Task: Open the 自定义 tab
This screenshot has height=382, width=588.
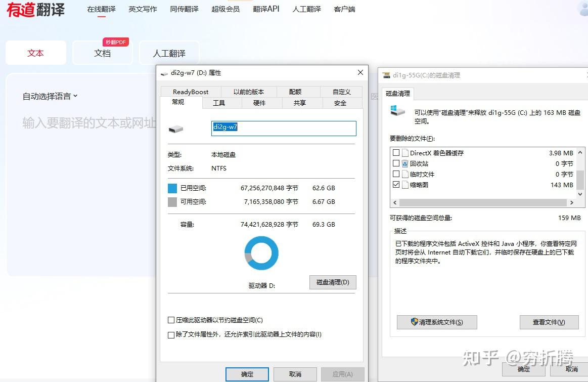Action: click(x=342, y=92)
